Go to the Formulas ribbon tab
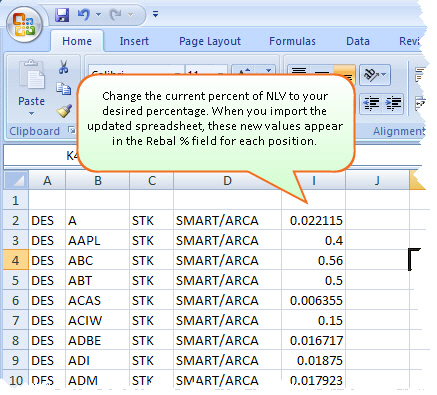 [292, 41]
